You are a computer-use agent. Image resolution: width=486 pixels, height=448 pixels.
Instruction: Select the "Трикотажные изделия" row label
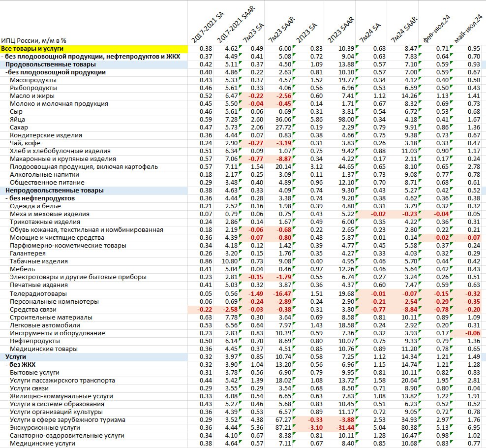tap(45, 222)
